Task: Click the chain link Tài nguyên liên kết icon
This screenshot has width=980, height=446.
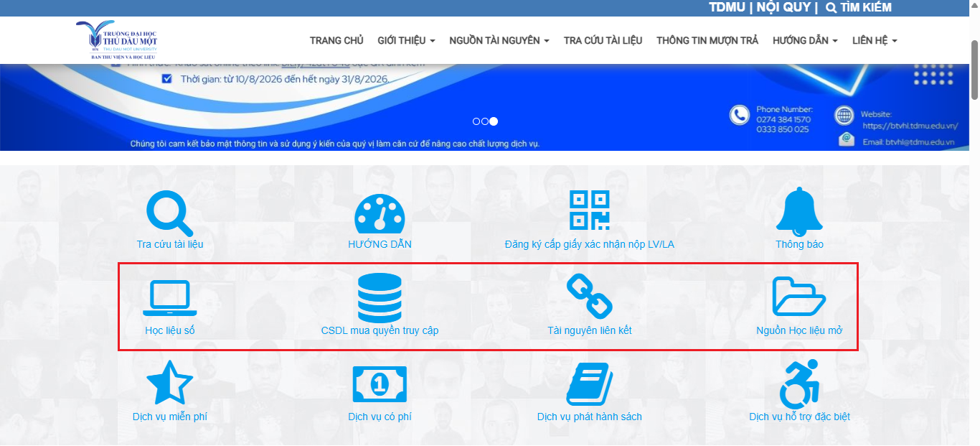Action: click(x=589, y=297)
